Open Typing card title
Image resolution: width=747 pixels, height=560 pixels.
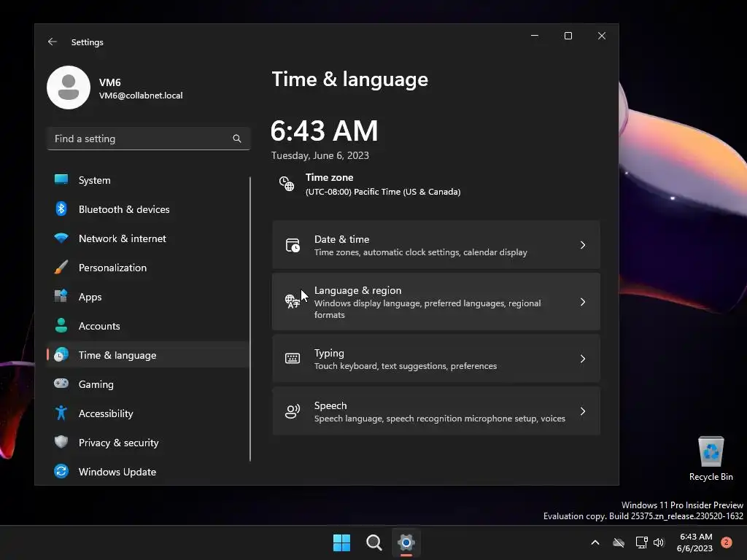point(329,354)
